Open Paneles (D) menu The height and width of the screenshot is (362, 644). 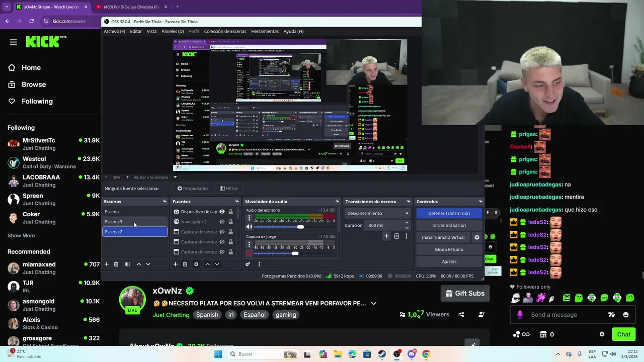coord(173,31)
